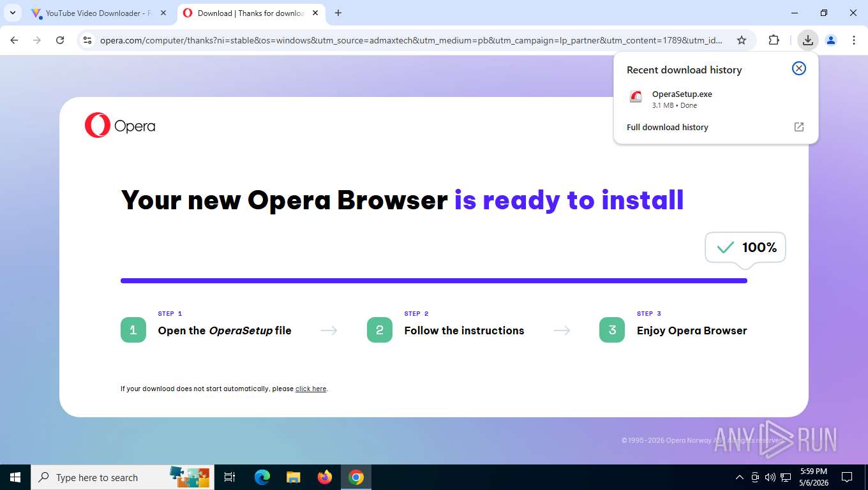Focus the opera.com address bar
Viewport: 868px width, 490px height.
[411, 40]
